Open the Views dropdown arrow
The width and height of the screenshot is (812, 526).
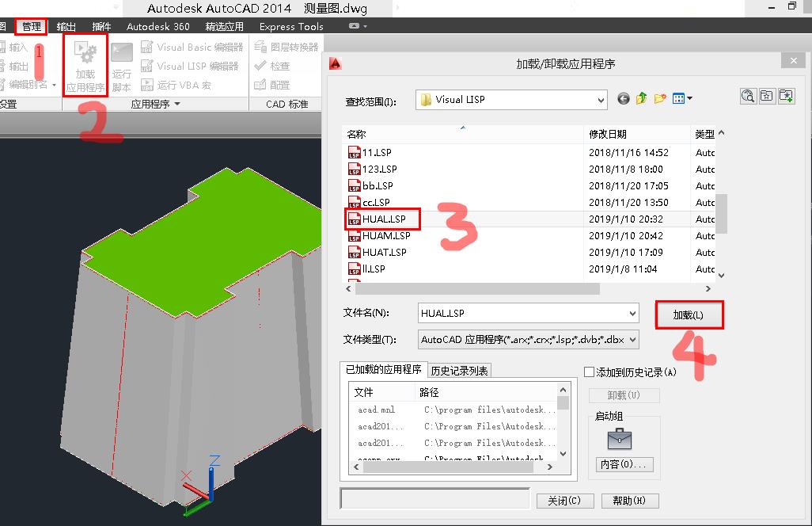[x=688, y=97]
